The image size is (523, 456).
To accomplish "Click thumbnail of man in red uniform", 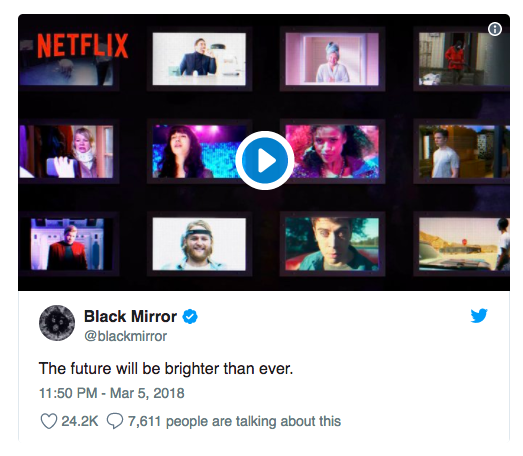I will click(67, 244).
